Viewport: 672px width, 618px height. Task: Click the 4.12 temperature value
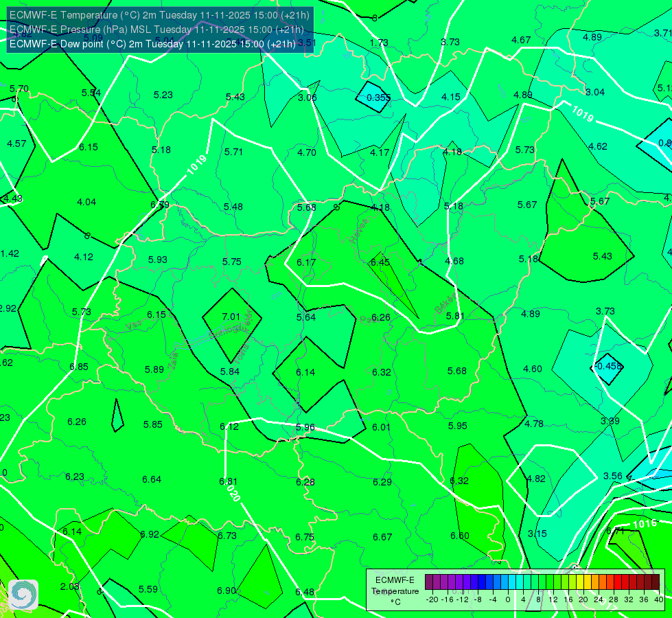click(84, 257)
